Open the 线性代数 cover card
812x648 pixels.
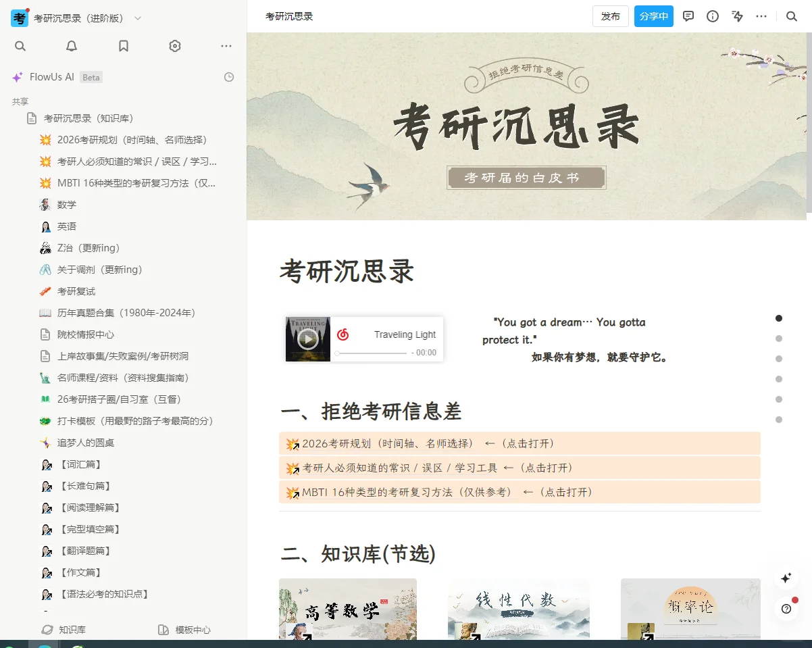(x=518, y=609)
